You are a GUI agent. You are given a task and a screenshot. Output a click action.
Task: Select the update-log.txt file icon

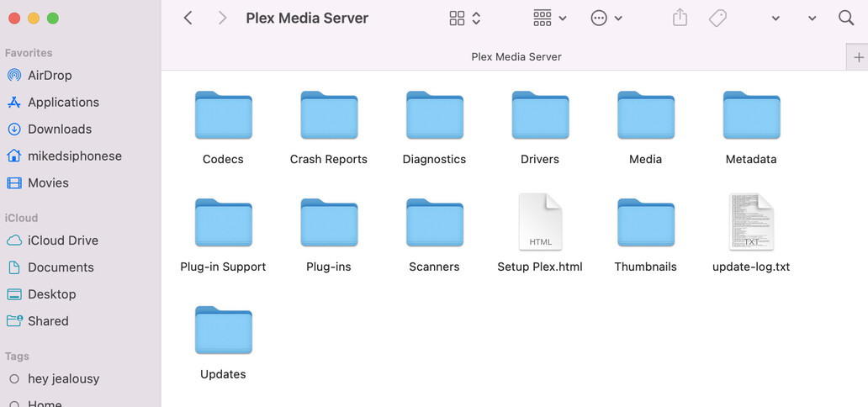pos(751,221)
